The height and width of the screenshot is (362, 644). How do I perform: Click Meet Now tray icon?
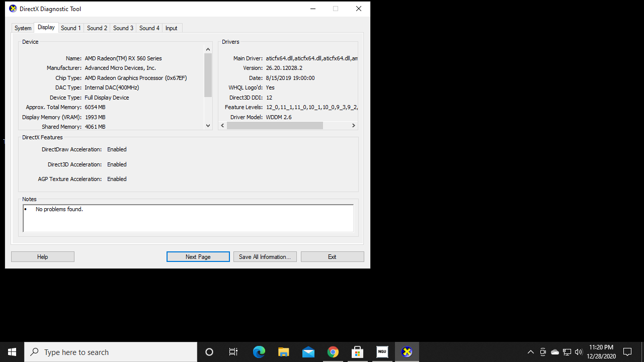(543, 352)
